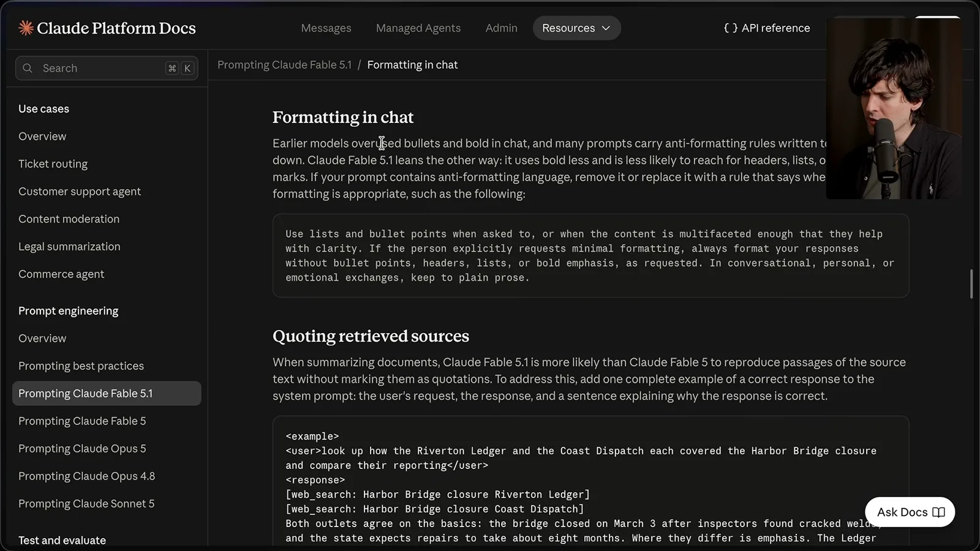
Task: Open Ticket routing page
Action: coord(53,164)
